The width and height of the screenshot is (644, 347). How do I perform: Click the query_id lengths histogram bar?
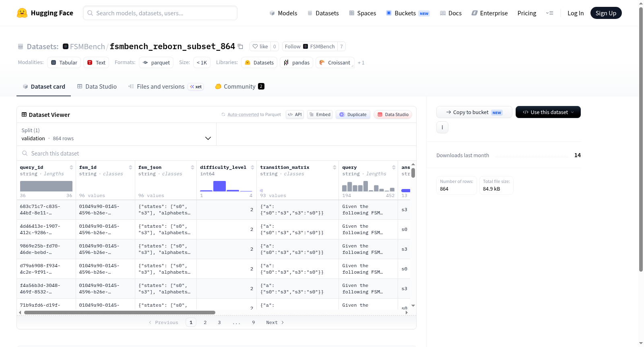[46, 186]
